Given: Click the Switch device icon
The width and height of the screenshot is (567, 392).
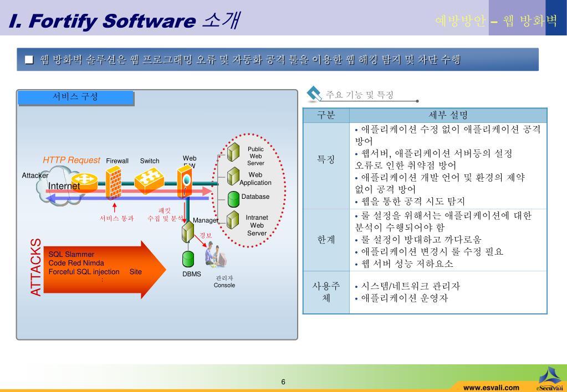Looking at the screenshot, I should (x=149, y=181).
